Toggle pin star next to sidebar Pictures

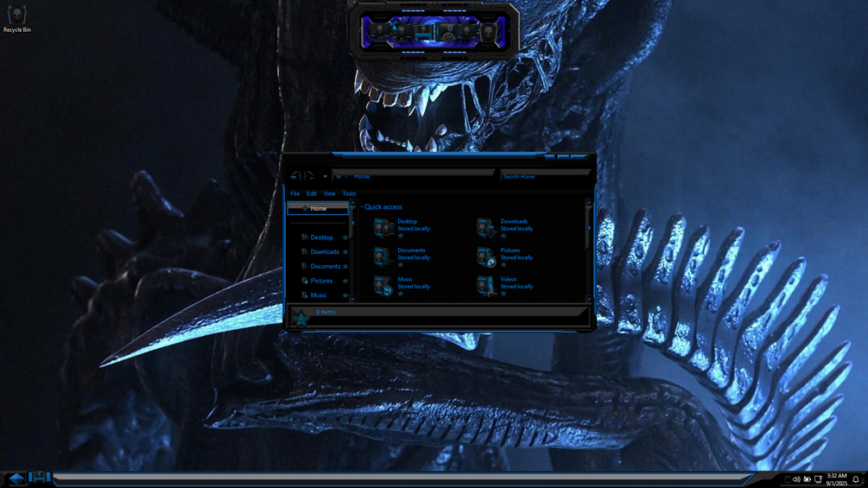point(345,281)
